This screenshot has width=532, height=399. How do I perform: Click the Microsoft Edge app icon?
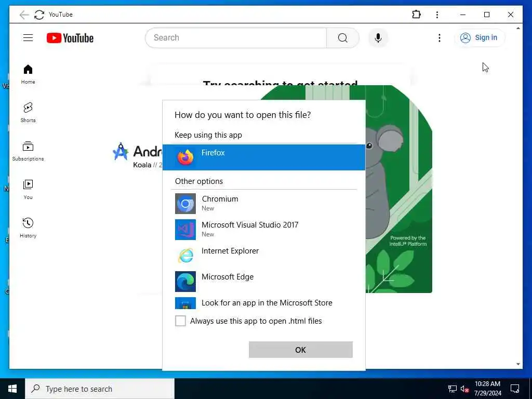click(x=185, y=282)
